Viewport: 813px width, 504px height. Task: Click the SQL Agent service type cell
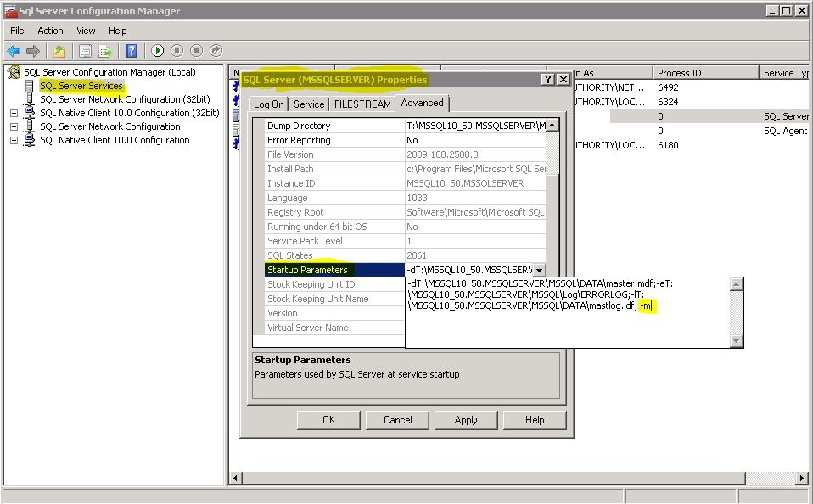(x=785, y=131)
